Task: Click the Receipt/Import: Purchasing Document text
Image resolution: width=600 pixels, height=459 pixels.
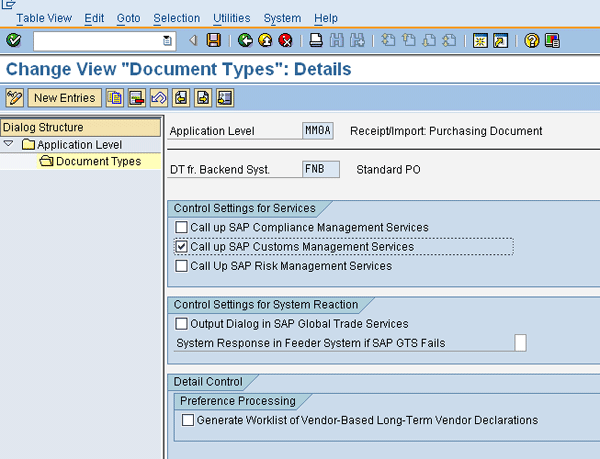Action: coord(446,131)
